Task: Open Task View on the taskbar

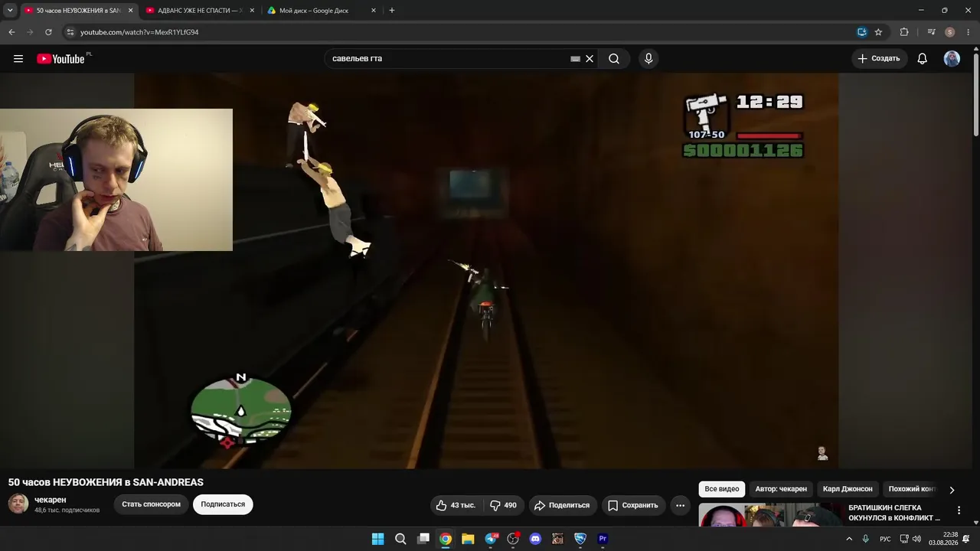Action: [x=423, y=539]
